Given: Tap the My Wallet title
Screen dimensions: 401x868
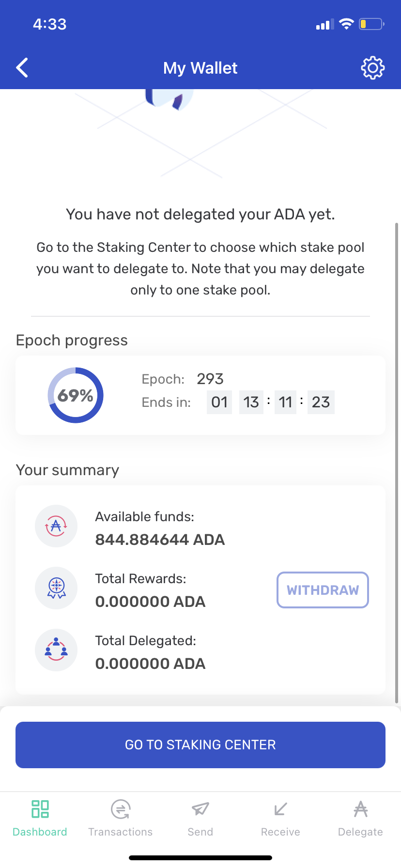Looking at the screenshot, I should click(200, 68).
